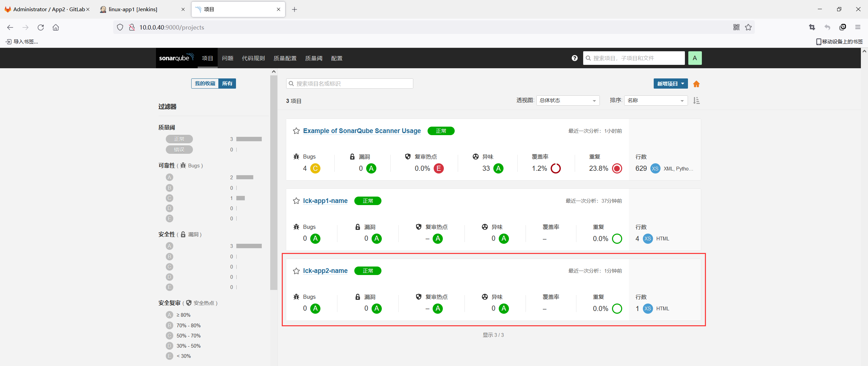Image resolution: width=868 pixels, height=366 pixels.
Task: Click duplication 23.8% red indicator
Action: tap(617, 168)
